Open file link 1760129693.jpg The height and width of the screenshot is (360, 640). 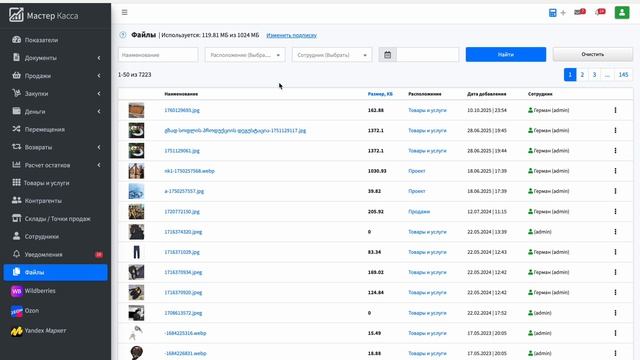[182, 110]
